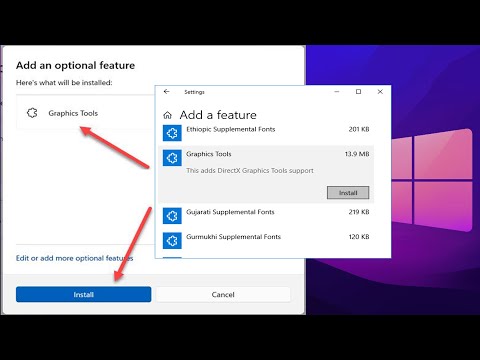
Task: Cancel the Add an optional feature dialog
Action: click(223, 294)
